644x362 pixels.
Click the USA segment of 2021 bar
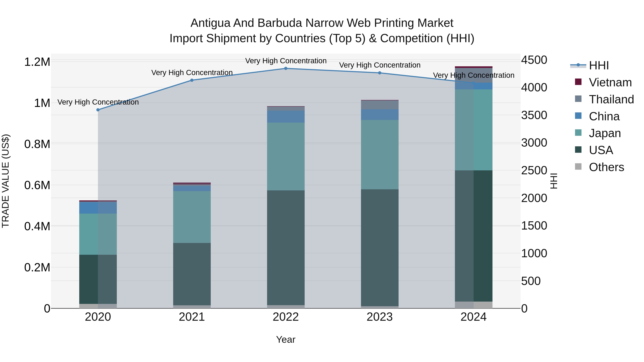point(192,274)
